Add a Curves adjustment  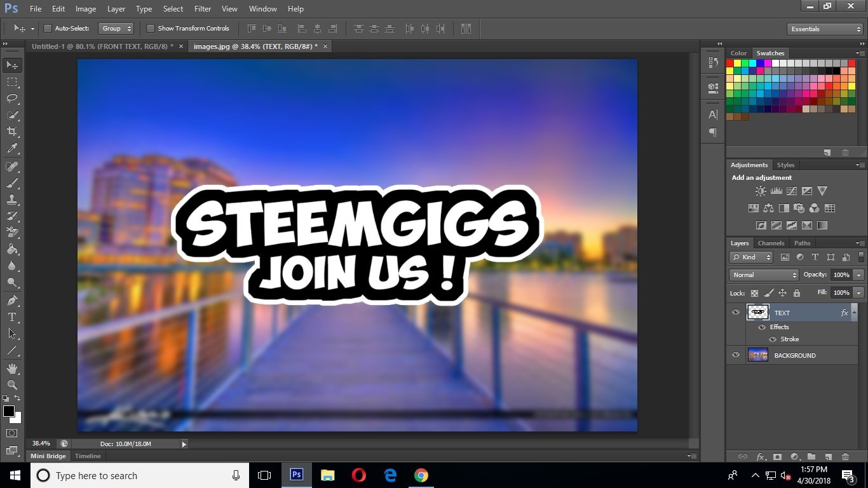(x=791, y=191)
